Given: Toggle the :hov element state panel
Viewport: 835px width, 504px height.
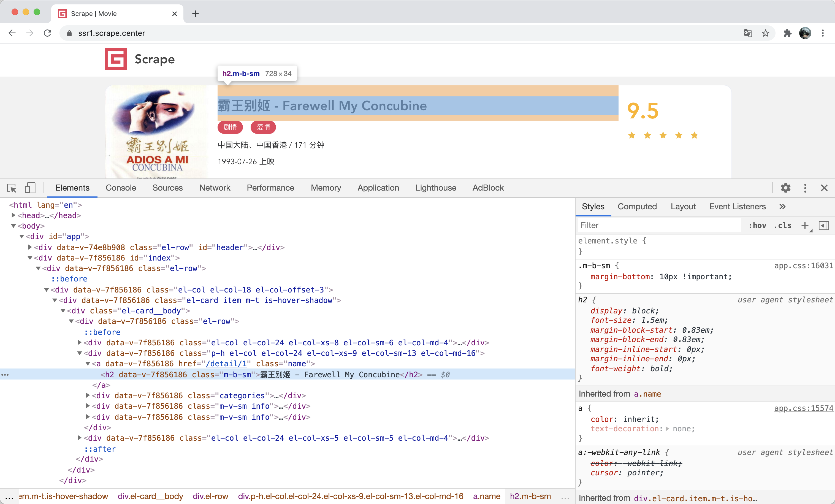Looking at the screenshot, I should (x=757, y=225).
